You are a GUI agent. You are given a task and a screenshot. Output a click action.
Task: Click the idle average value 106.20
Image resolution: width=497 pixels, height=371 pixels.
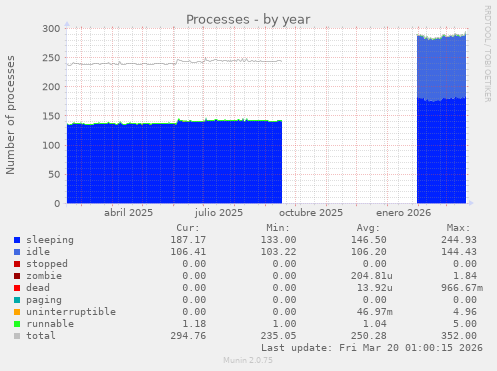[x=369, y=252]
